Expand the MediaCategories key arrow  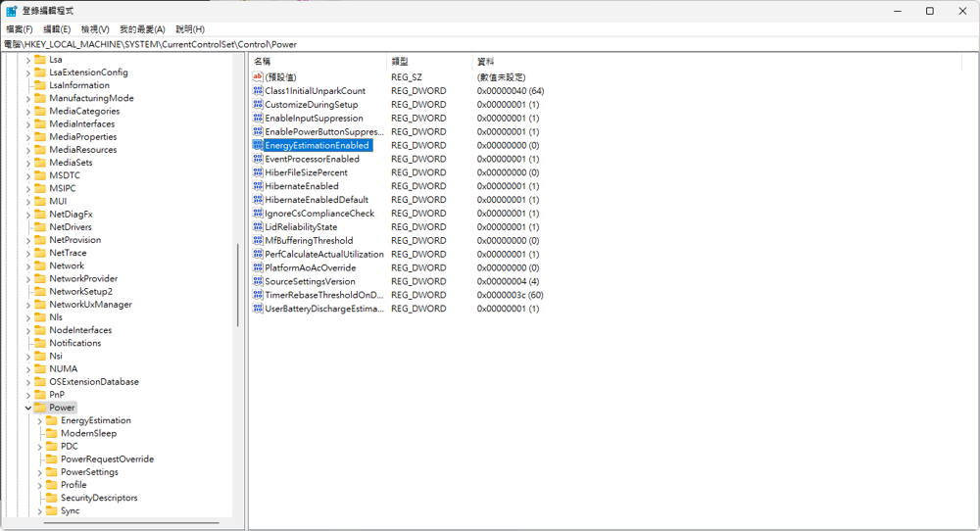point(27,111)
